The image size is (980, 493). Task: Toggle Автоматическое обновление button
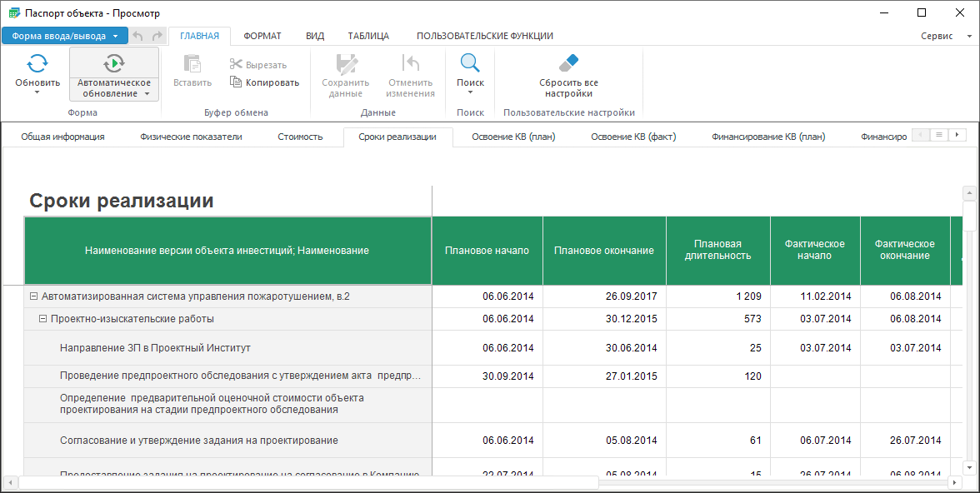point(114,64)
